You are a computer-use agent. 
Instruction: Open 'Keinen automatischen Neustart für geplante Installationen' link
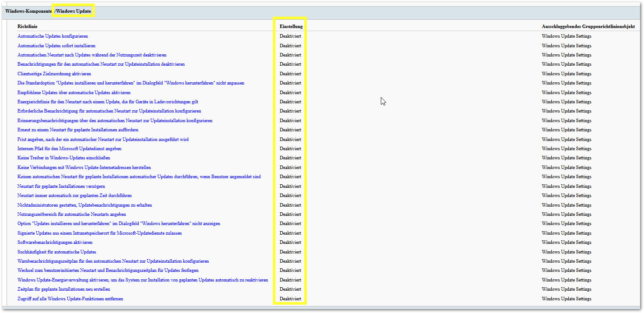(139, 177)
